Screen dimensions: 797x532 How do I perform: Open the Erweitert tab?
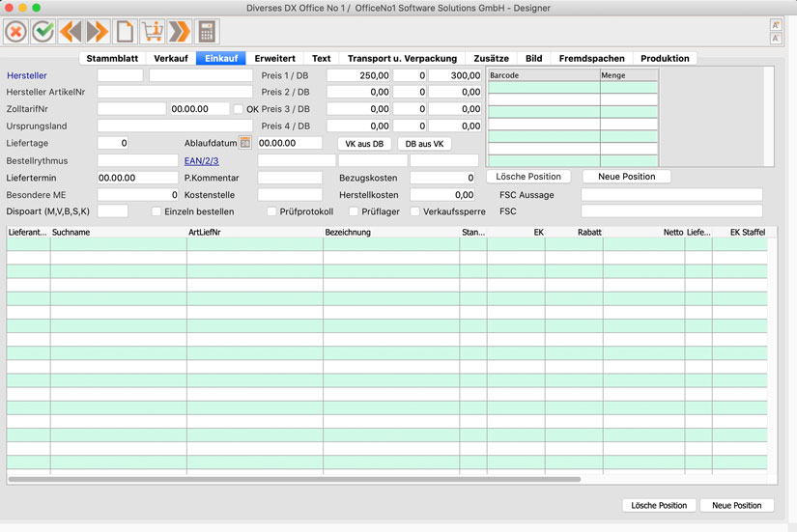pyautogui.click(x=274, y=59)
